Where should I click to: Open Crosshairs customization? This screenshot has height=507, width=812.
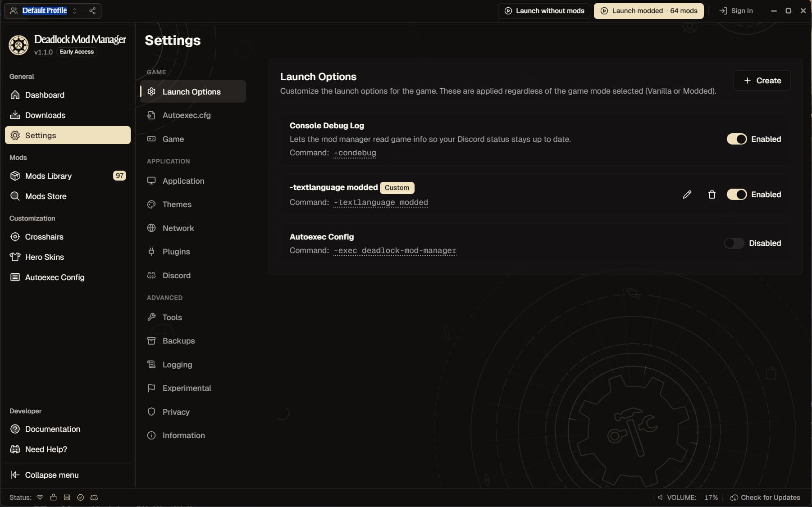click(68, 237)
